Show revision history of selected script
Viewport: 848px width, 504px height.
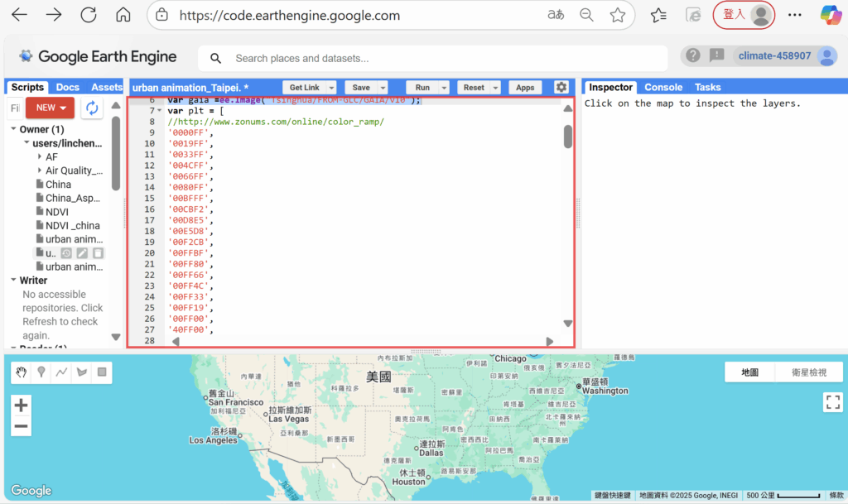click(66, 252)
